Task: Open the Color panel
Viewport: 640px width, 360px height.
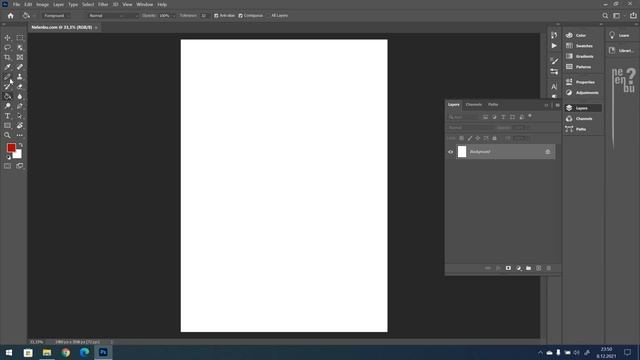Action: coord(582,36)
